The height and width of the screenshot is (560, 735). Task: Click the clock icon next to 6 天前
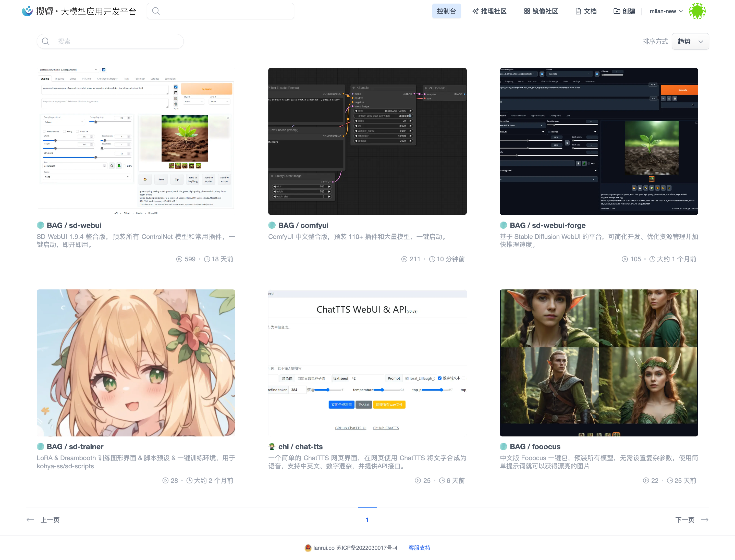tap(442, 481)
